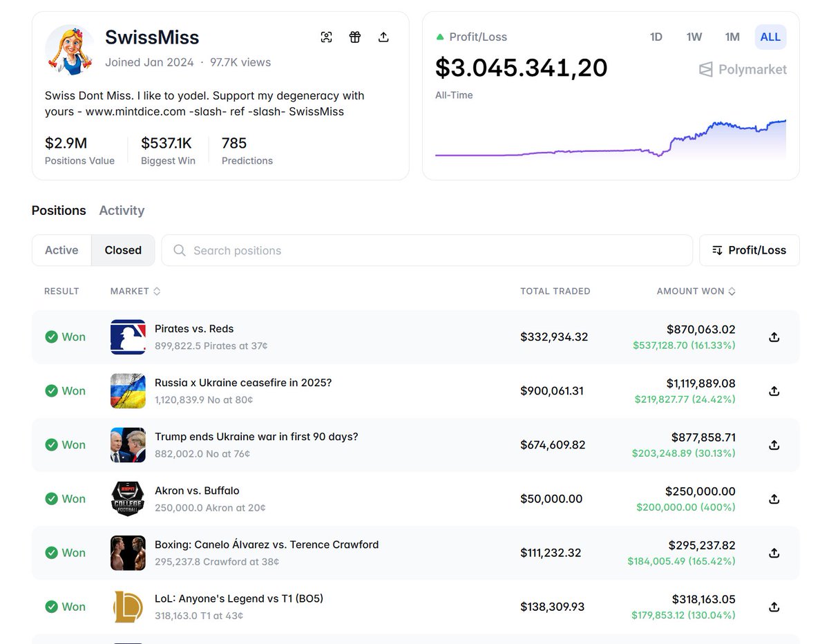Click $179,853.12 (130.04%) profit text

684,615
